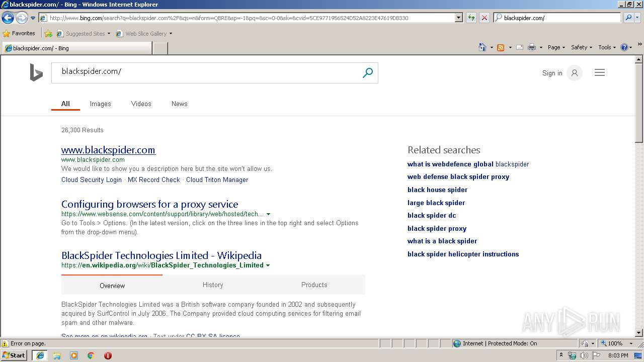Click Add to Favorites bar icon

[48, 34]
